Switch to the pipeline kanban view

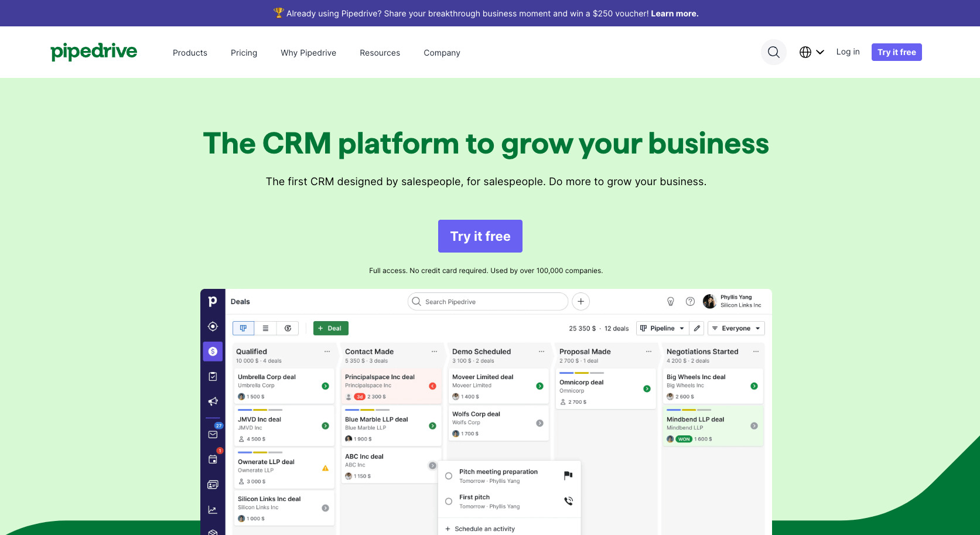pos(243,328)
